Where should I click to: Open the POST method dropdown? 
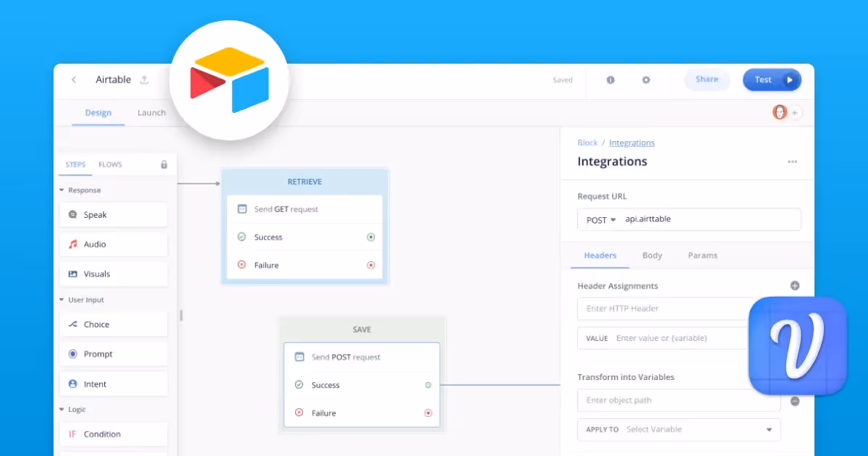point(601,220)
